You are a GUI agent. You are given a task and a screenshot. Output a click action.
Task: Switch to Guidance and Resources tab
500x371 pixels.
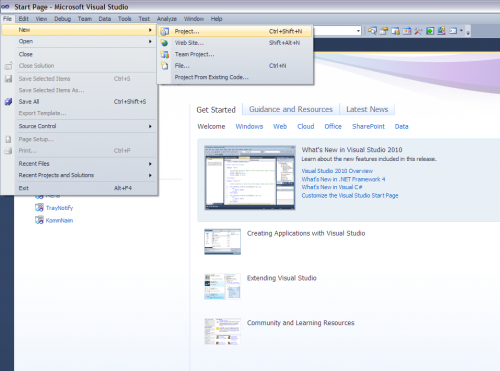291,109
